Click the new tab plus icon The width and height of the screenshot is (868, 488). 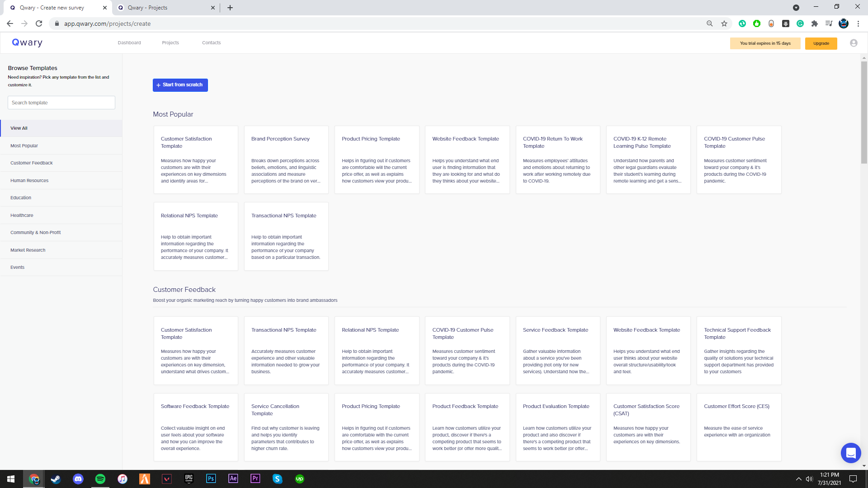click(230, 8)
